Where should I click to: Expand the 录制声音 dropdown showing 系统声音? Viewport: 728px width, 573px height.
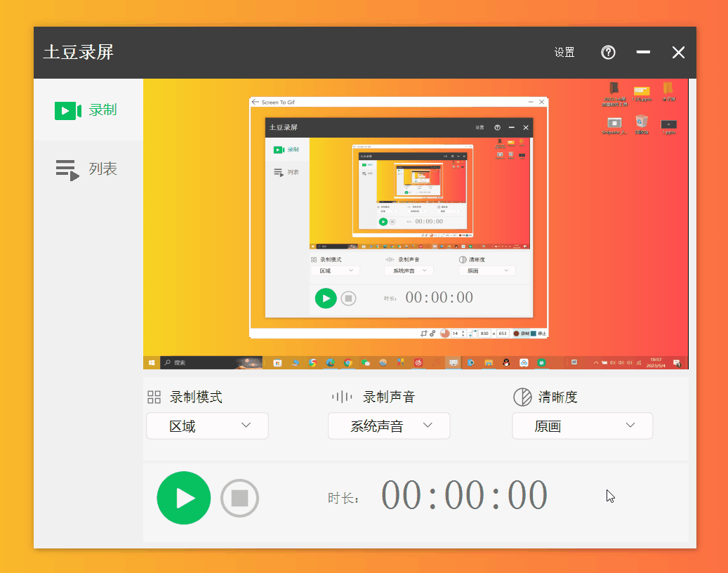pyautogui.click(x=389, y=426)
